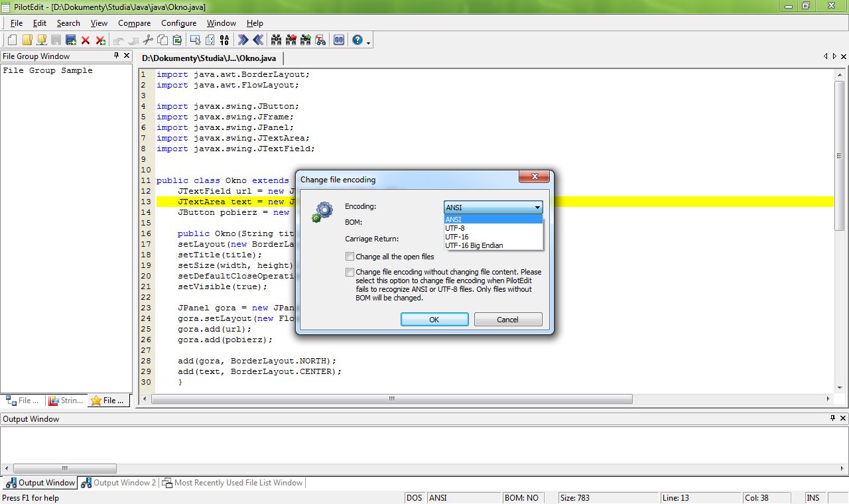
Task: Click Find Previous binoculars red arrow
Action: [291, 40]
